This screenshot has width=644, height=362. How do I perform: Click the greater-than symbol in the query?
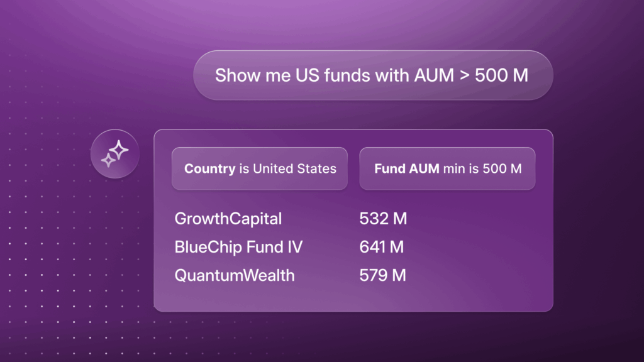(x=463, y=75)
